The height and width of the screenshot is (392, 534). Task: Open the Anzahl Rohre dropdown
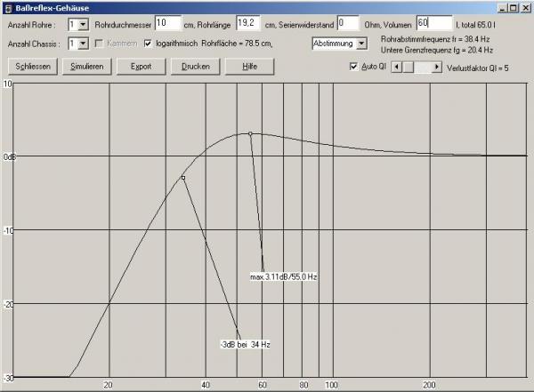[x=84, y=24]
